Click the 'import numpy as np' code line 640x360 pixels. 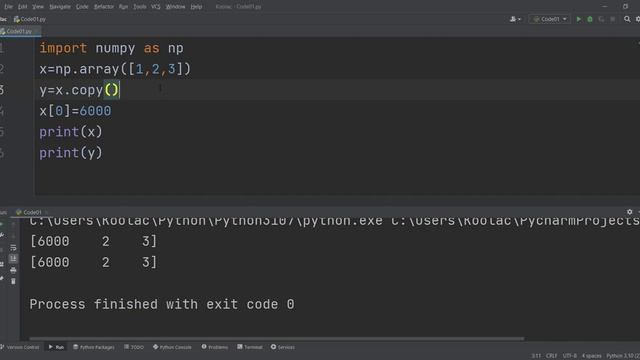pos(111,48)
